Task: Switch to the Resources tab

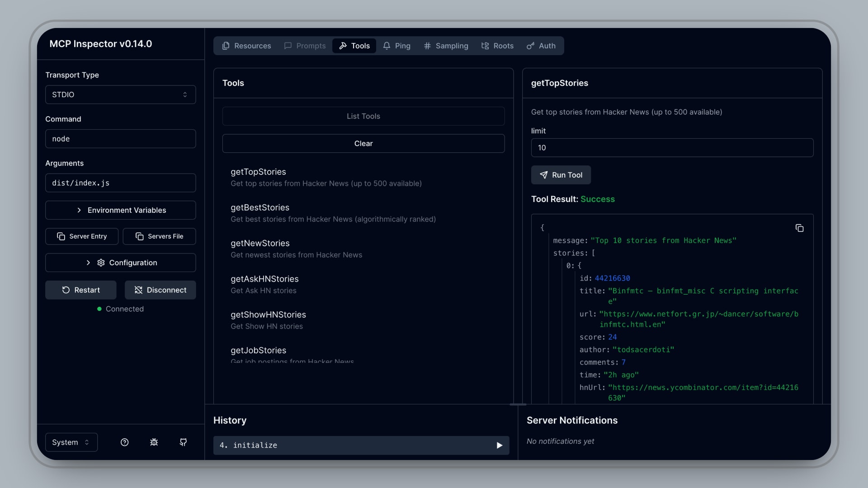Action: tap(246, 46)
